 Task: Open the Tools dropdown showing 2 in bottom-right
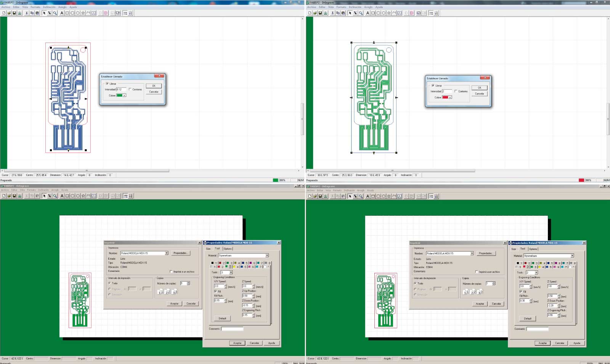pos(536,273)
